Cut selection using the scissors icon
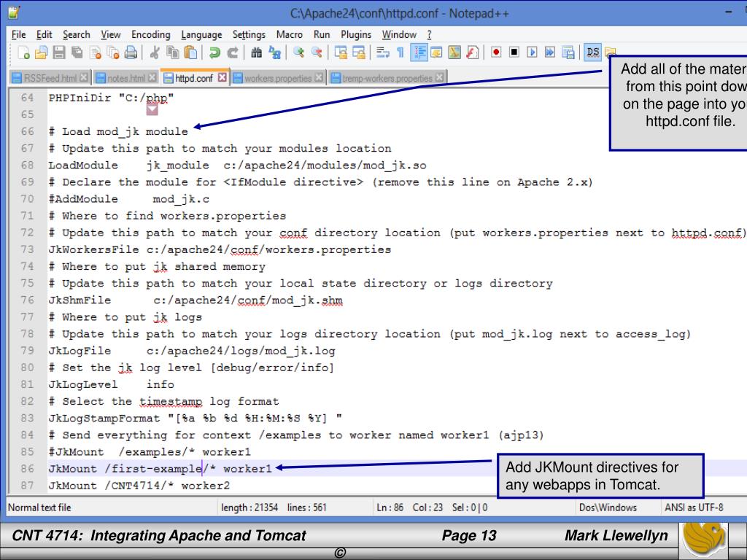 pyautogui.click(x=155, y=52)
